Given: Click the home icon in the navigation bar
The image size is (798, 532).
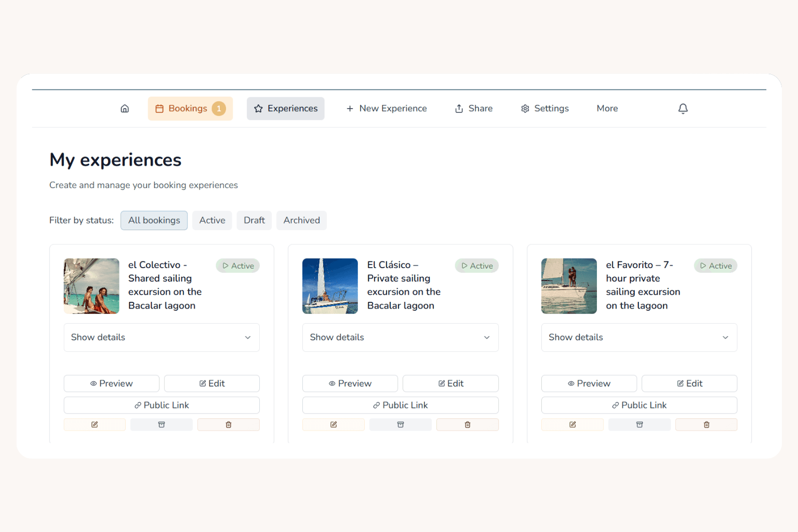Looking at the screenshot, I should 125,109.
